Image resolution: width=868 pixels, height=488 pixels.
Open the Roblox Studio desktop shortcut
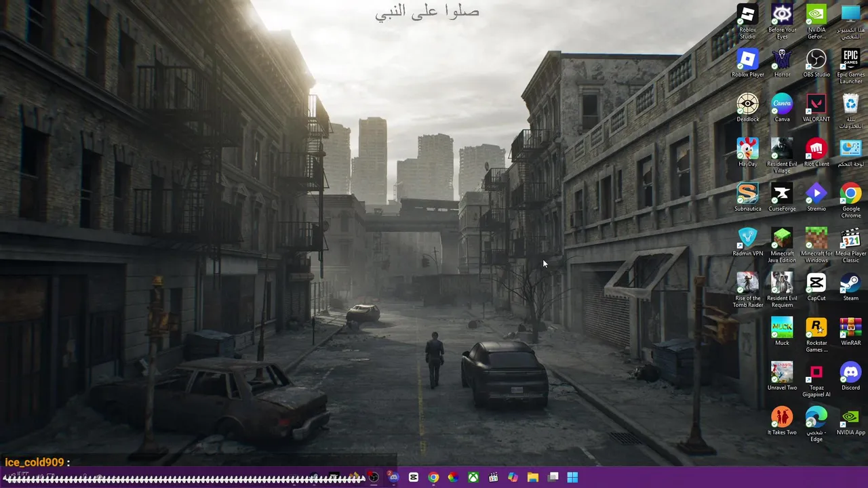747,20
